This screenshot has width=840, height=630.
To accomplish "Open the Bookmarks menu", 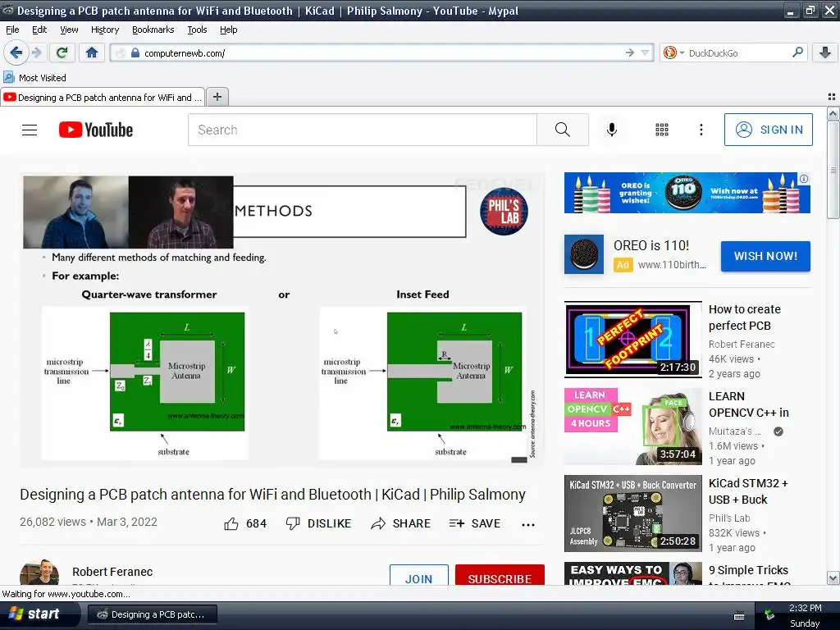I will tap(153, 30).
